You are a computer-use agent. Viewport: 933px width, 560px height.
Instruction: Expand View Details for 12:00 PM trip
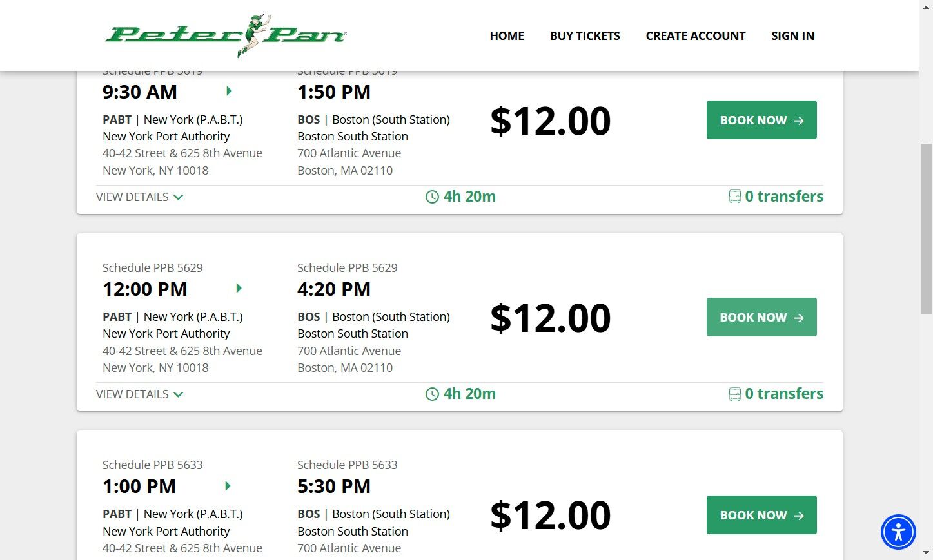[x=139, y=394]
